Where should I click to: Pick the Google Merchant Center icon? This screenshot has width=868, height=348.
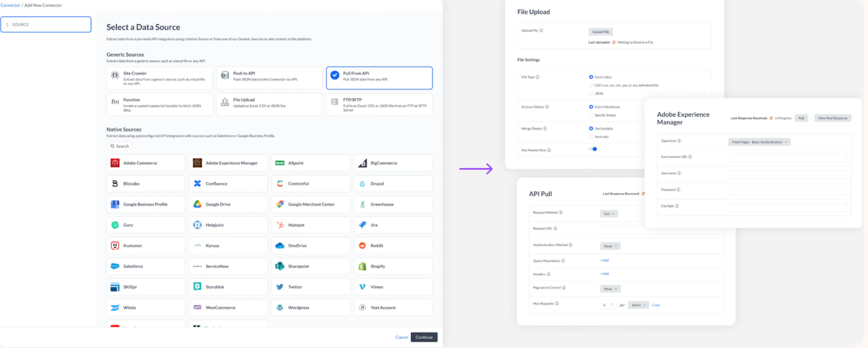(x=280, y=204)
